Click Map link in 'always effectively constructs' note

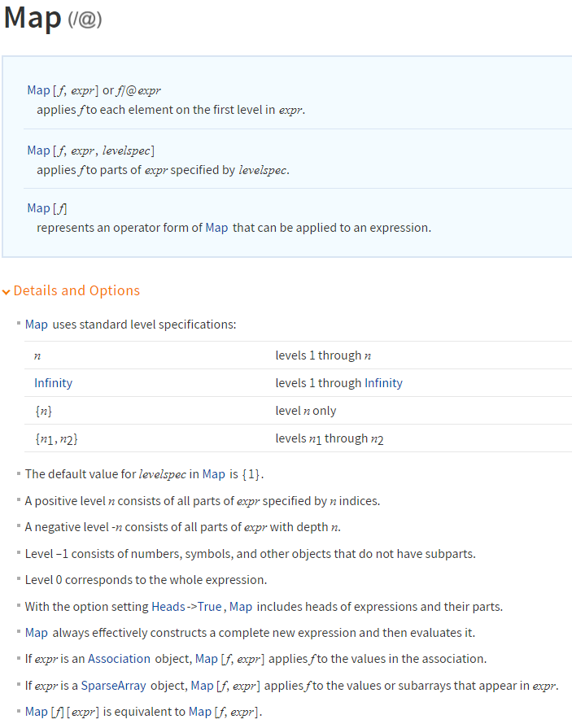37,633
